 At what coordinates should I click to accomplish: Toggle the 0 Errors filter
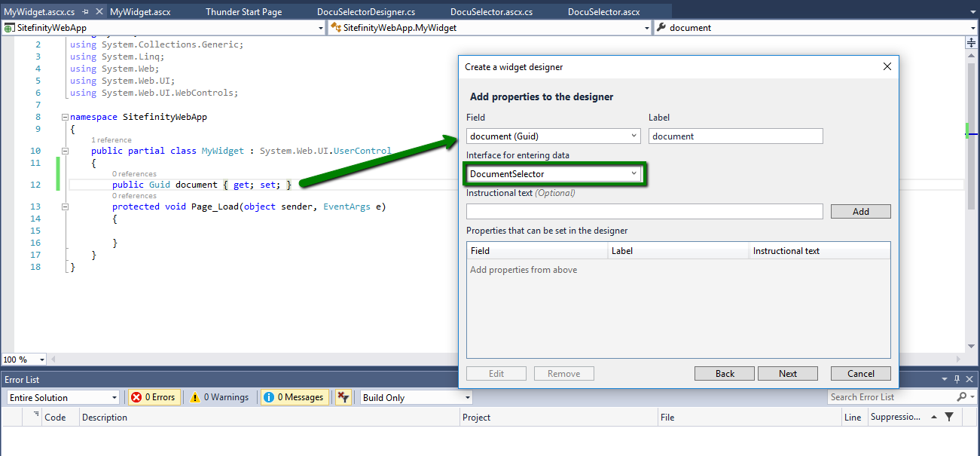(x=154, y=397)
